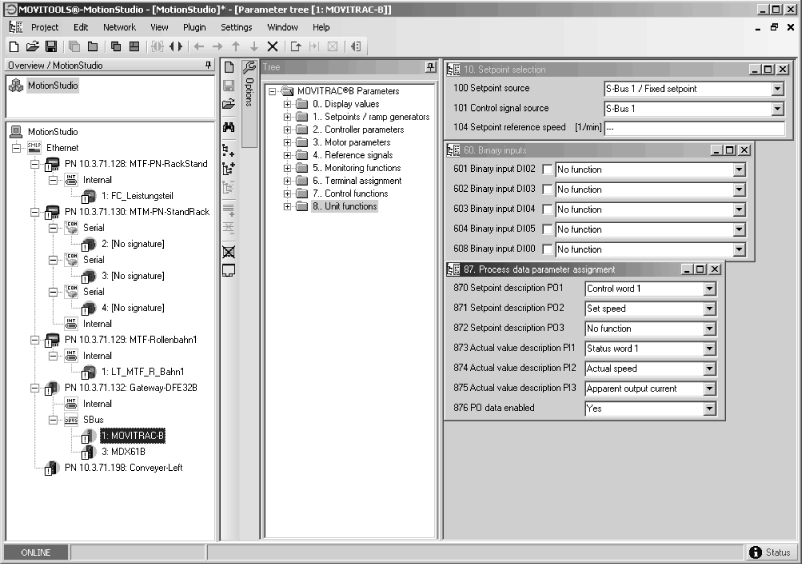
Task: Click the open folder icon in vertical toolbar
Action: click(x=228, y=104)
